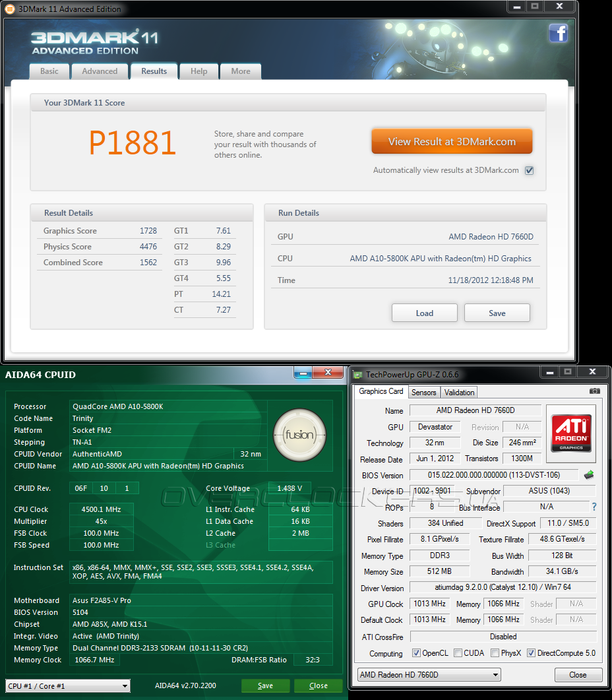
Task: Click the Time value 11/18/2012 12:18:48 PM
Action: pos(491,280)
